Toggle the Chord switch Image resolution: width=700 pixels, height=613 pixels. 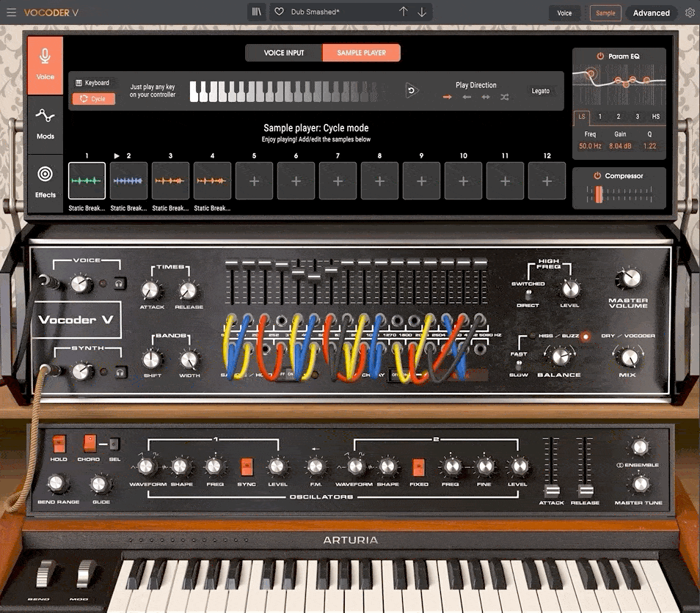pos(90,444)
